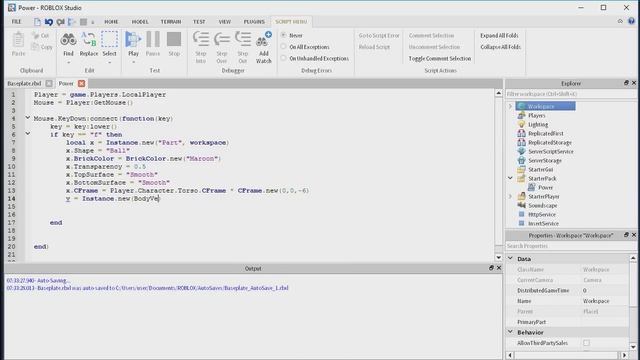Click the Paste clipboard icon

(x=18, y=40)
